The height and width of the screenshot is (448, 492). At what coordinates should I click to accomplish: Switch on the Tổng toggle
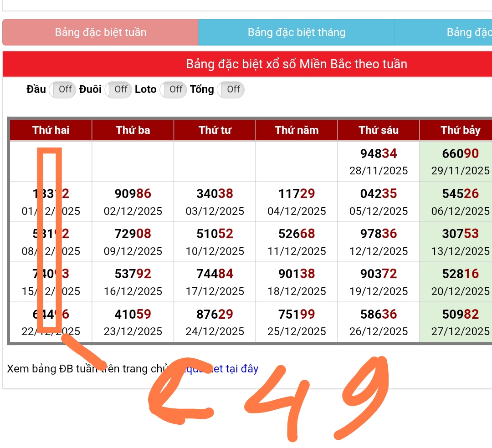click(231, 90)
